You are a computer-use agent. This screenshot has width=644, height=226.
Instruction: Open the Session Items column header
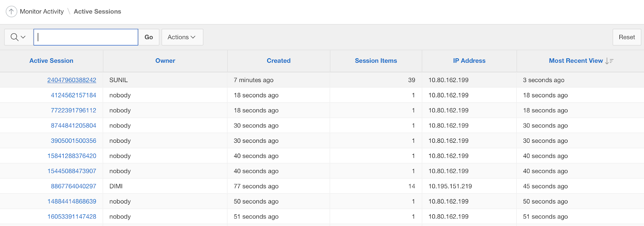click(x=376, y=61)
